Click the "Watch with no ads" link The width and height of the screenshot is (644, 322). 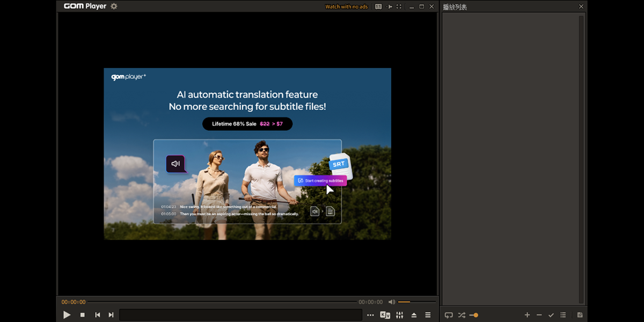coord(346,7)
